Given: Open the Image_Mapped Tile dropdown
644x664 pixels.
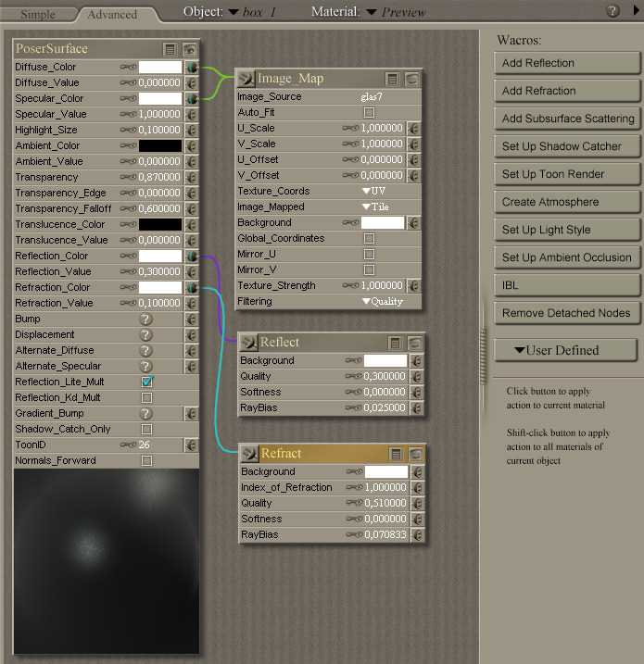Looking at the screenshot, I should 376,207.
